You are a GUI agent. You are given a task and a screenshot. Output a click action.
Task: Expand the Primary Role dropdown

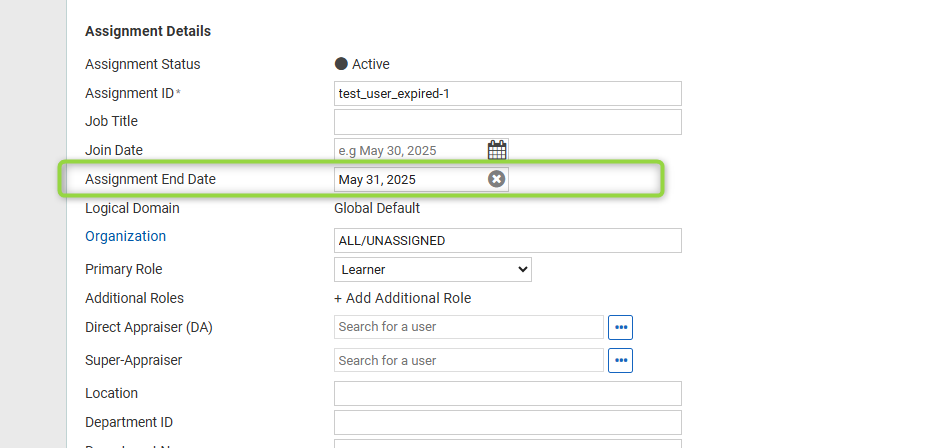[433, 270]
